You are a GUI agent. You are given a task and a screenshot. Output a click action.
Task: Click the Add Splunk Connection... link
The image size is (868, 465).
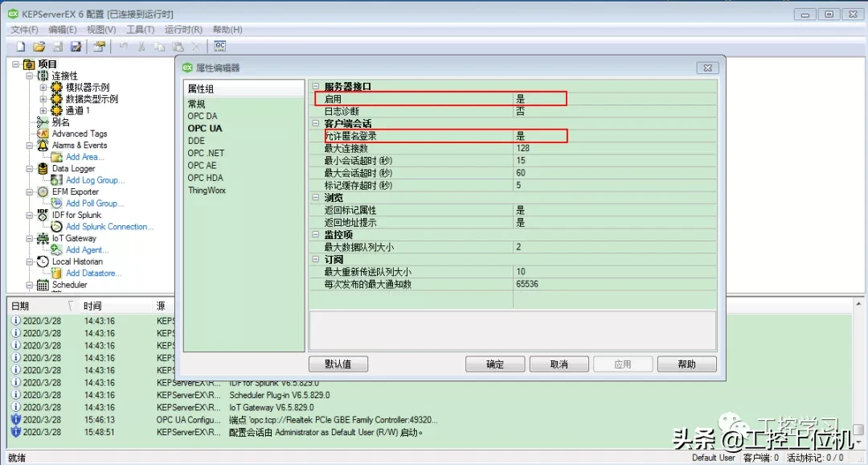click(x=109, y=227)
